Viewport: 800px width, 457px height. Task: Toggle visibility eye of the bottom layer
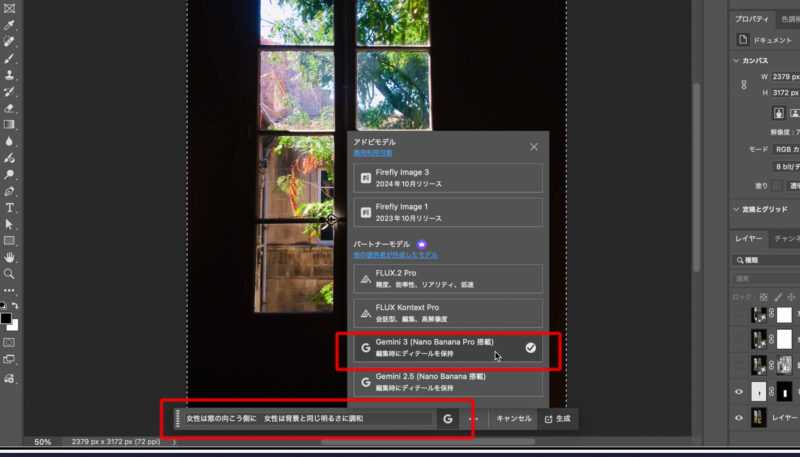[x=739, y=418]
